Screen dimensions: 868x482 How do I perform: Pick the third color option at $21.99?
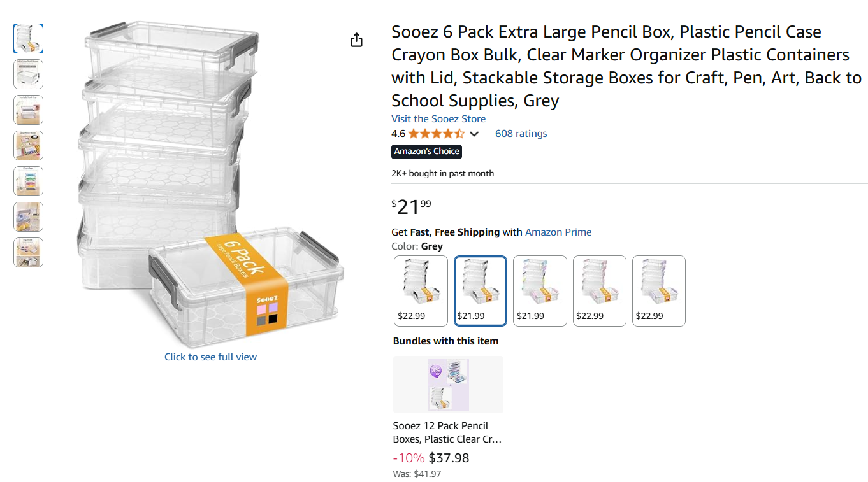540,291
